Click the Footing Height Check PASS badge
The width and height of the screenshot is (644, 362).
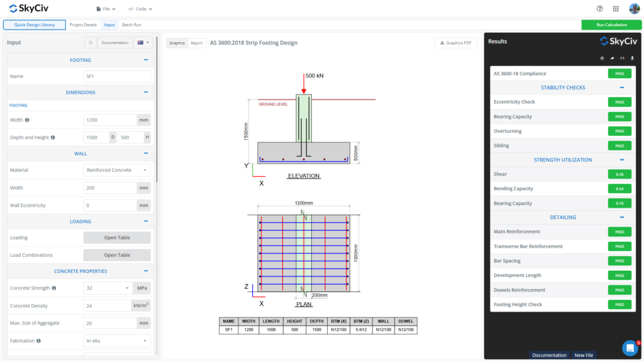pyautogui.click(x=619, y=305)
